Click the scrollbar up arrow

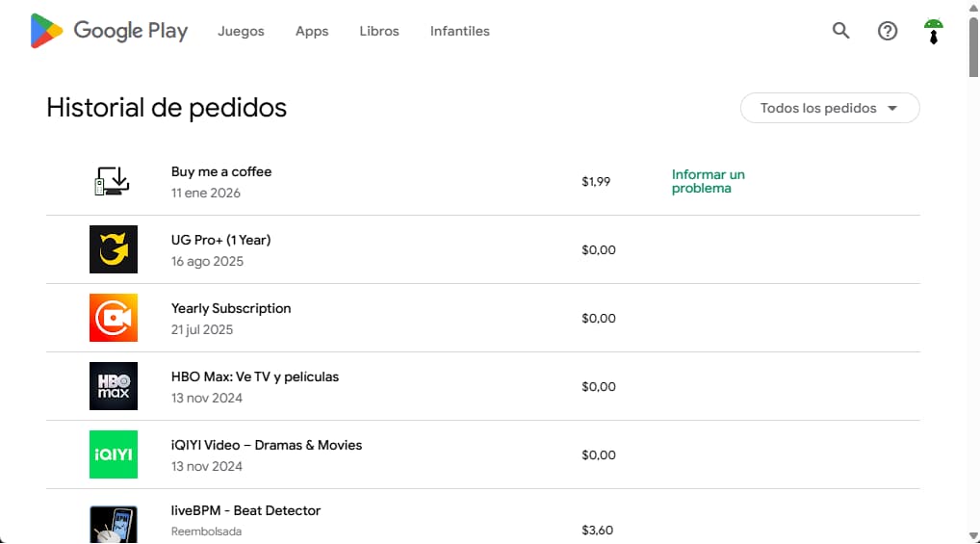[973, 7]
